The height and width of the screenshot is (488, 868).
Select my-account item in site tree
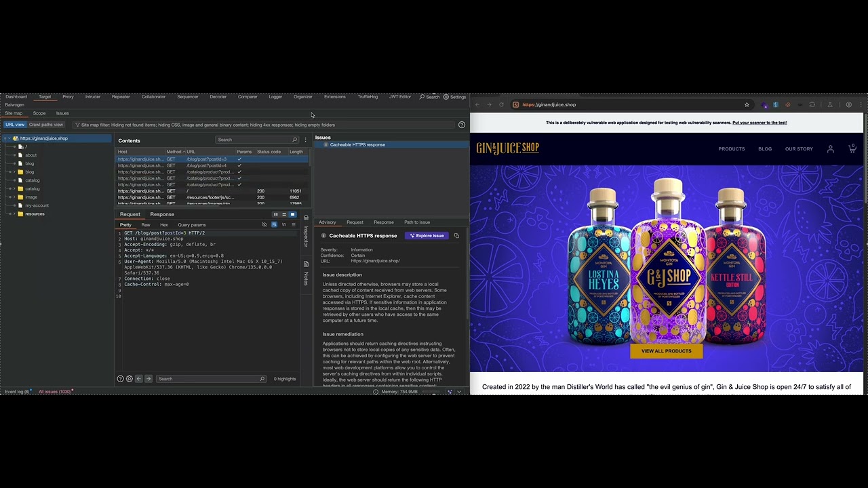[x=37, y=205]
